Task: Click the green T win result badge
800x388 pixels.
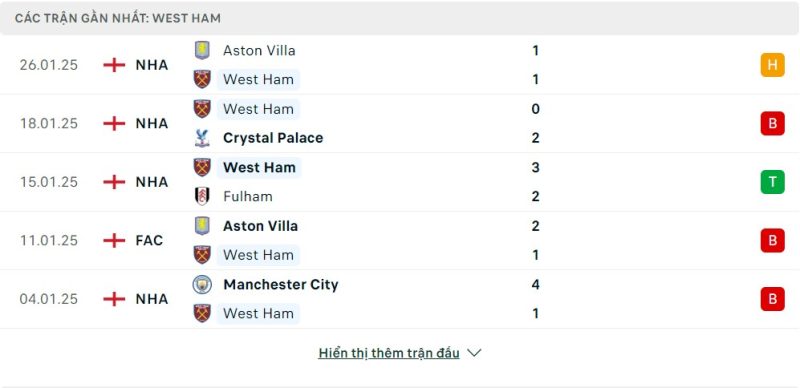Action: 772,182
